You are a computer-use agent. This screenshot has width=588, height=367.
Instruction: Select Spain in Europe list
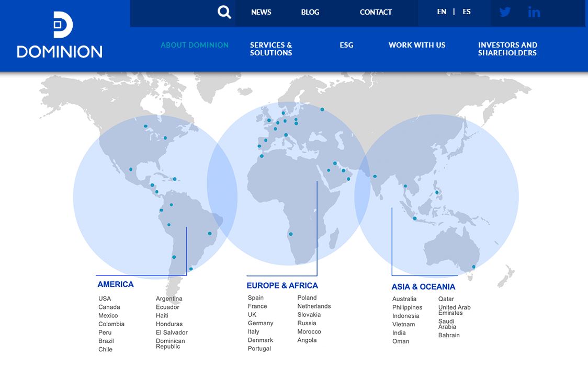[x=256, y=297]
